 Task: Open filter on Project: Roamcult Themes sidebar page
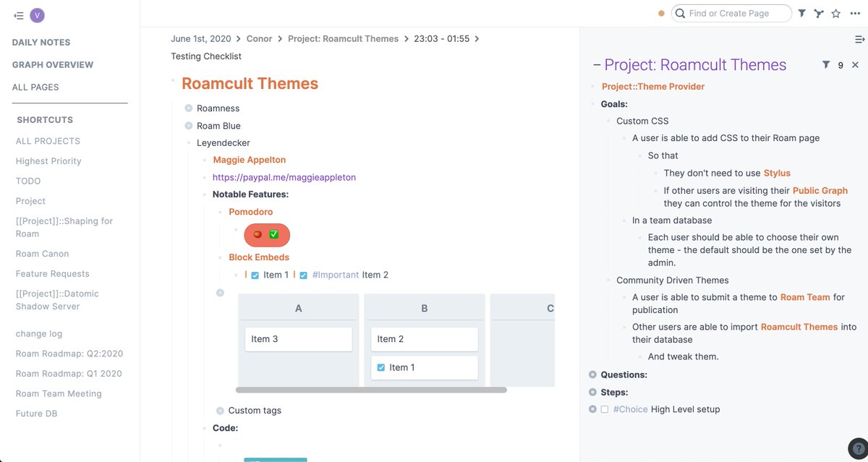point(826,65)
